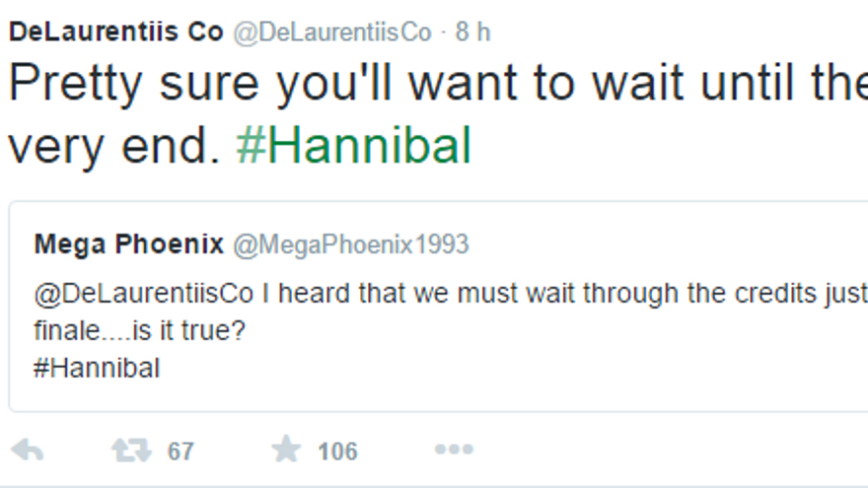Click the favorite count 106

(337, 452)
